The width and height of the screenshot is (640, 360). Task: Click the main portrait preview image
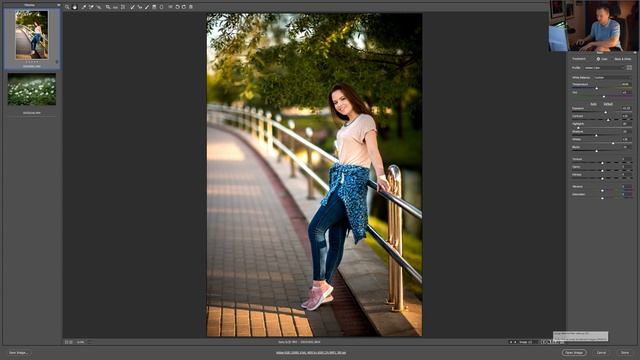coord(314,175)
